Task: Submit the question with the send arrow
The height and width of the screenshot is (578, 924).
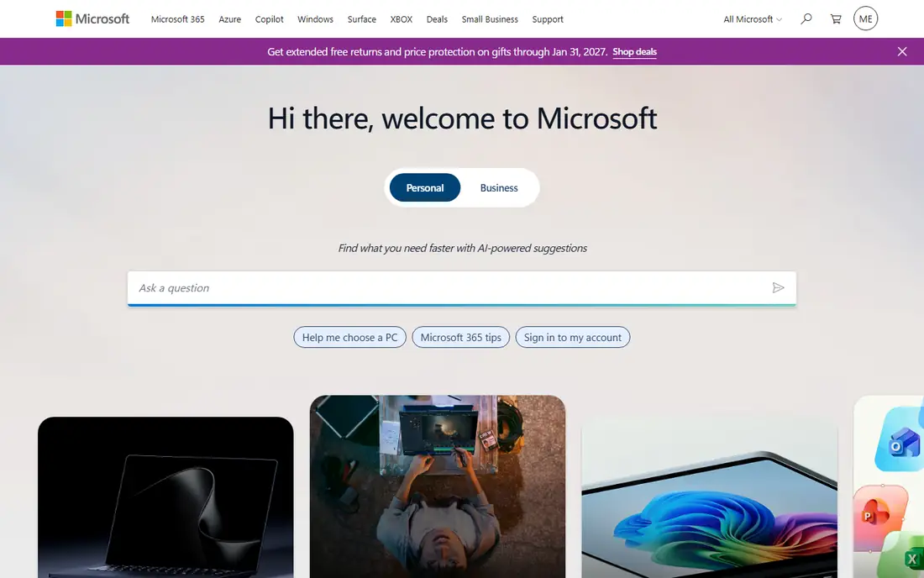Action: [778, 287]
